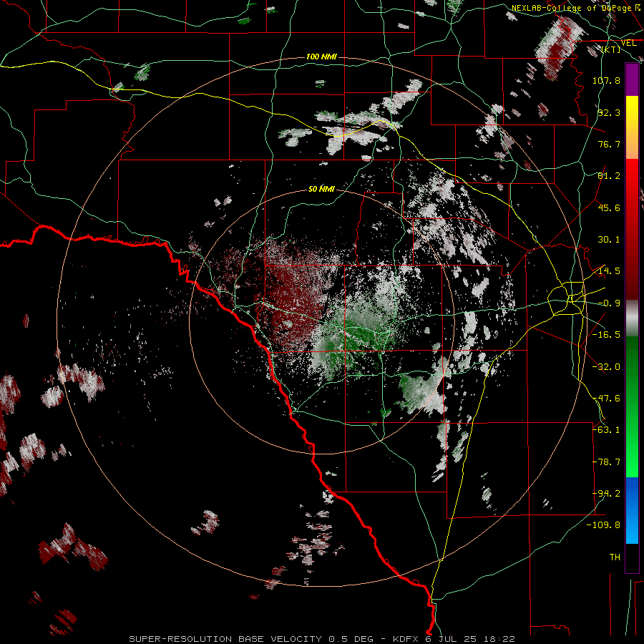Click the purple band on velocity color bar
644x644 pixels.
click(x=632, y=80)
